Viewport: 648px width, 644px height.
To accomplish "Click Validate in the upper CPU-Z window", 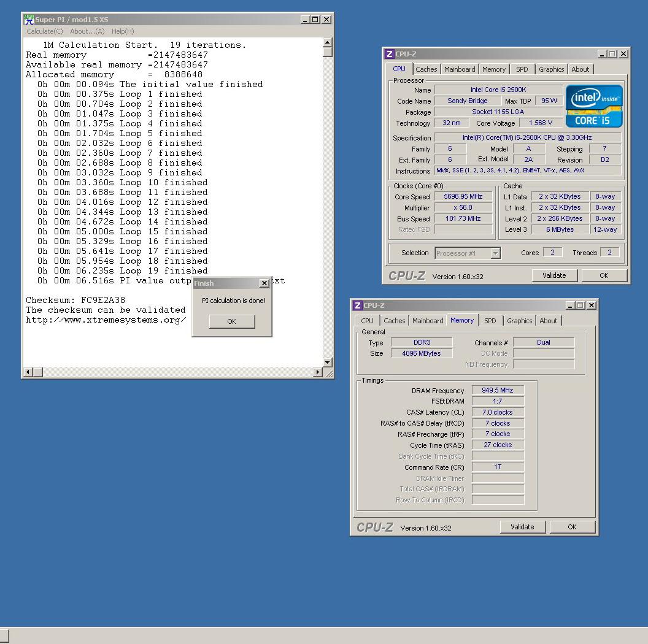I will [x=554, y=275].
